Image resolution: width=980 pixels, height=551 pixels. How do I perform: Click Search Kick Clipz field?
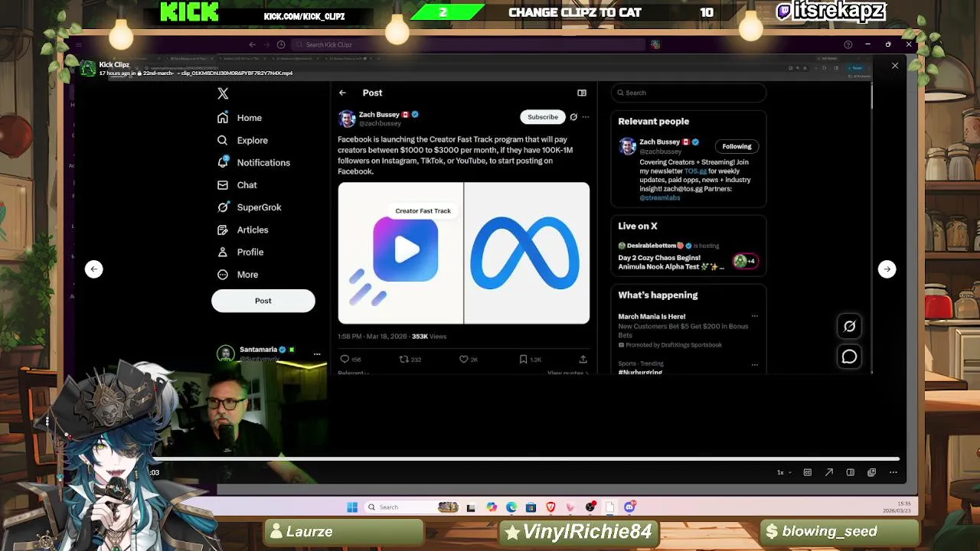tap(469, 44)
